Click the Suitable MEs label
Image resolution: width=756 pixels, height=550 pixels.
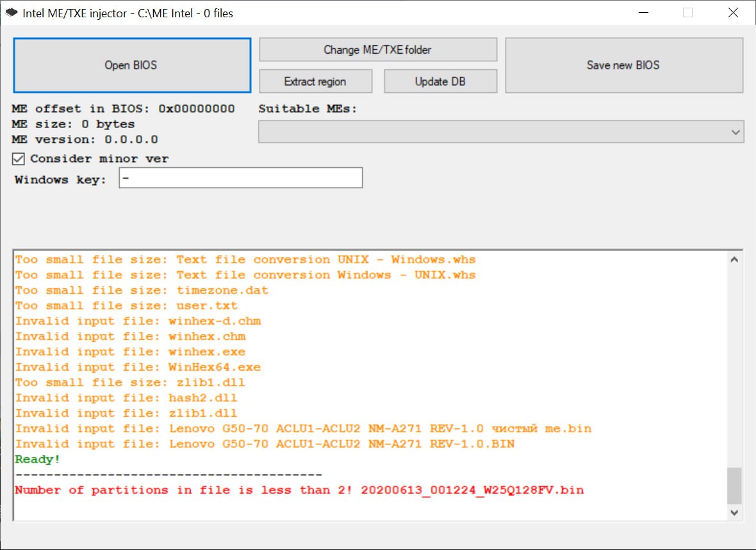click(x=308, y=109)
